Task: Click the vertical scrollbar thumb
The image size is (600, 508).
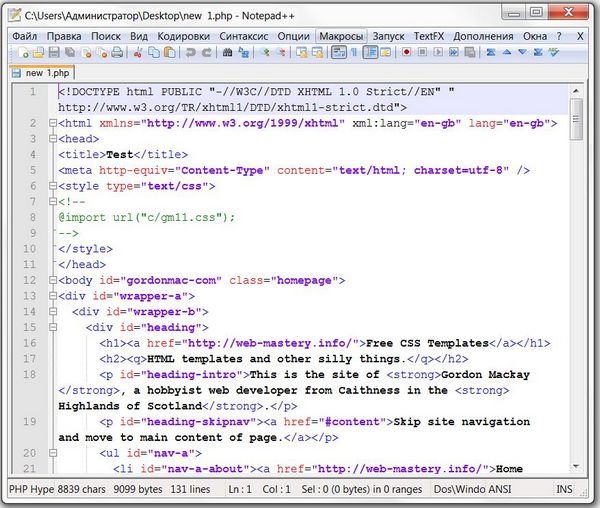Action: click(576, 119)
